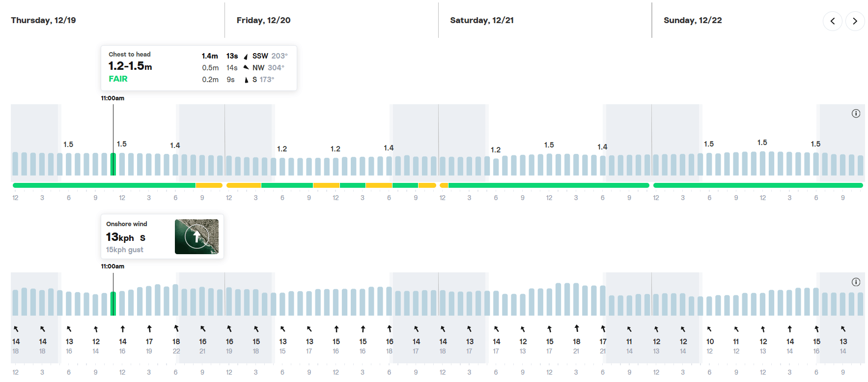
Task: Click Thursday evening yellow rating segment
Action: click(209, 185)
